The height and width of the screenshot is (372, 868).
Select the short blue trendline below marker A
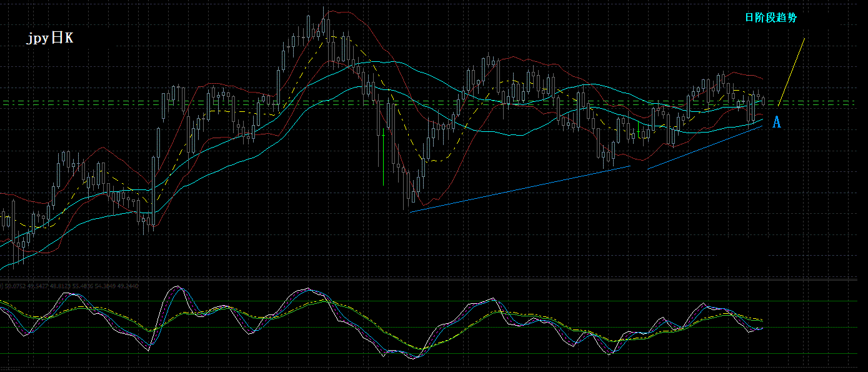pyautogui.click(x=705, y=148)
